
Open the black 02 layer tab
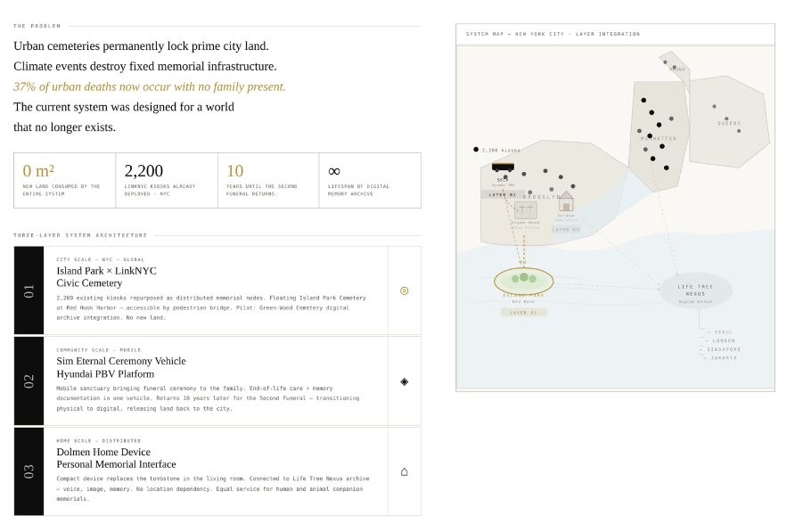pyautogui.click(x=29, y=381)
